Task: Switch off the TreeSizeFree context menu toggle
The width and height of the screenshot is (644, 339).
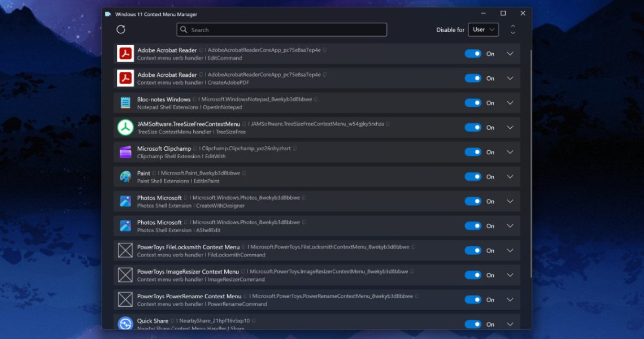Action: point(473,128)
